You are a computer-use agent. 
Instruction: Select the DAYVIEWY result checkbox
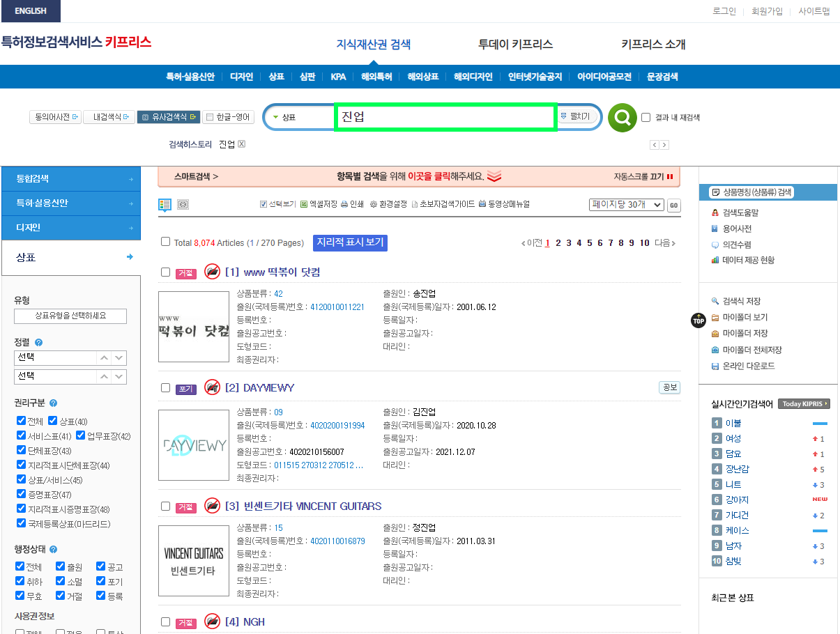[x=165, y=387]
